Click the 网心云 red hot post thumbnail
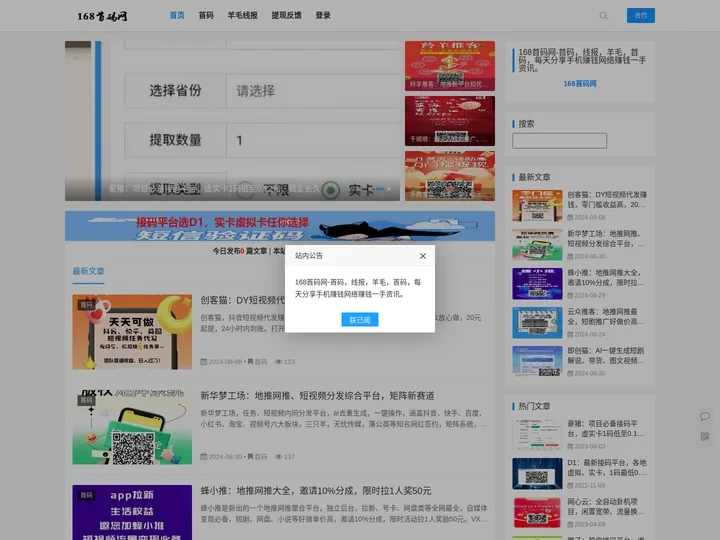720x540 pixels. pyautogui.click(x=537, y=512)
